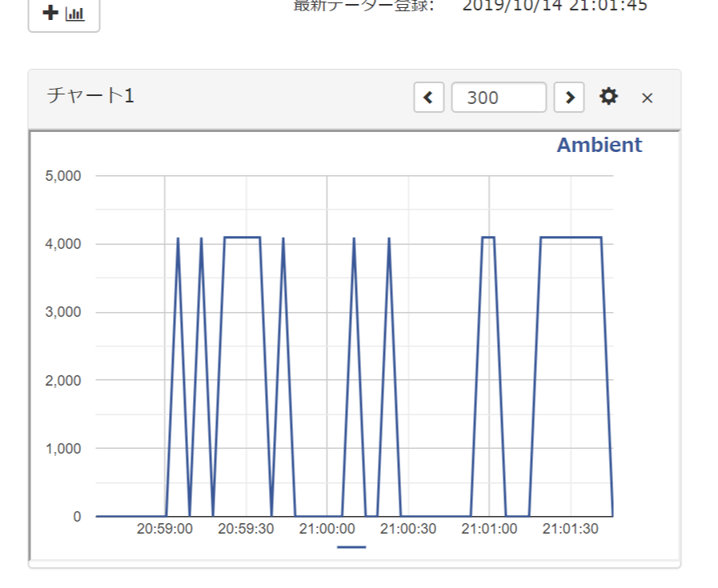The width and height of the screenshot is (718, 588).
Task: Click the チャート1 chart title
Action: tap(90, 96)
